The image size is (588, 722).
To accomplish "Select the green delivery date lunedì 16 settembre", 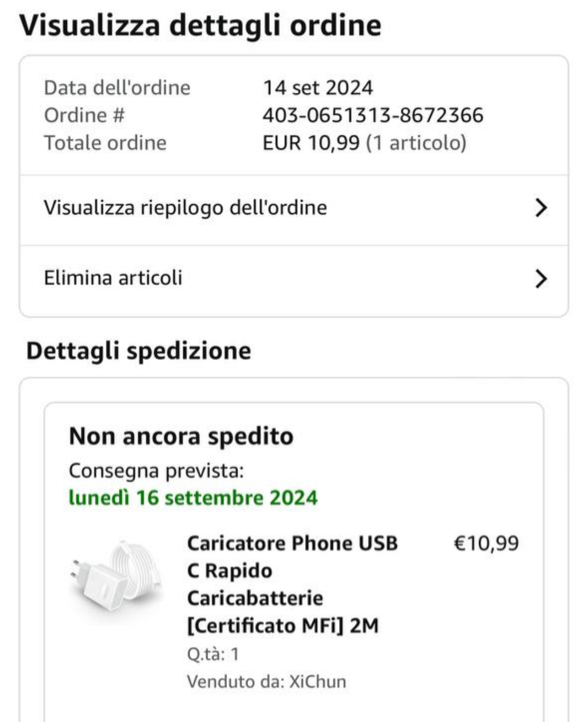I will point(193,498).
